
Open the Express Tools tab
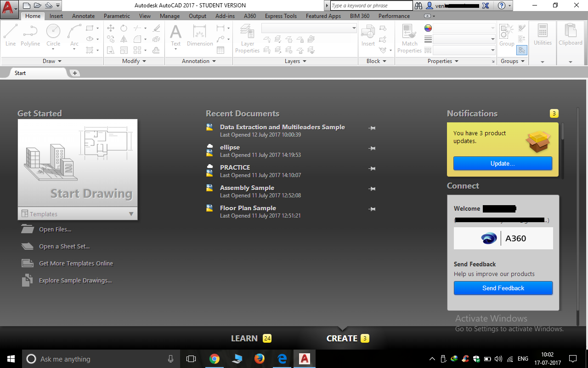[x=281, y=16]
